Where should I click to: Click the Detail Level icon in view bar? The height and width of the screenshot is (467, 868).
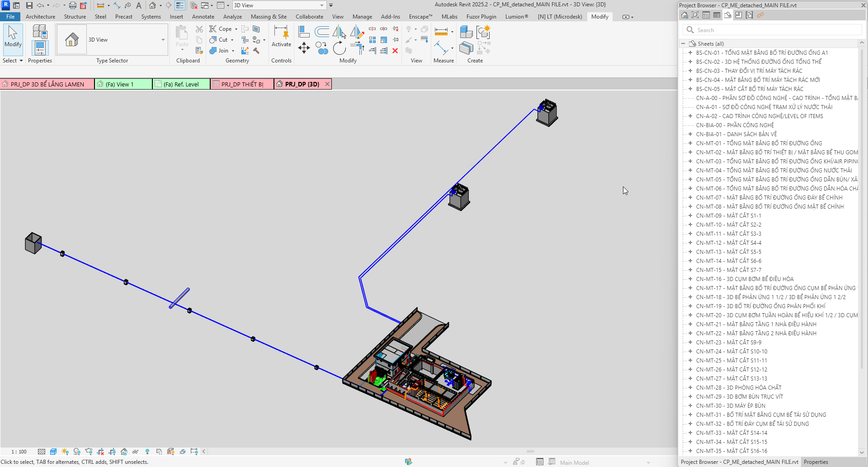coord(42,452)
